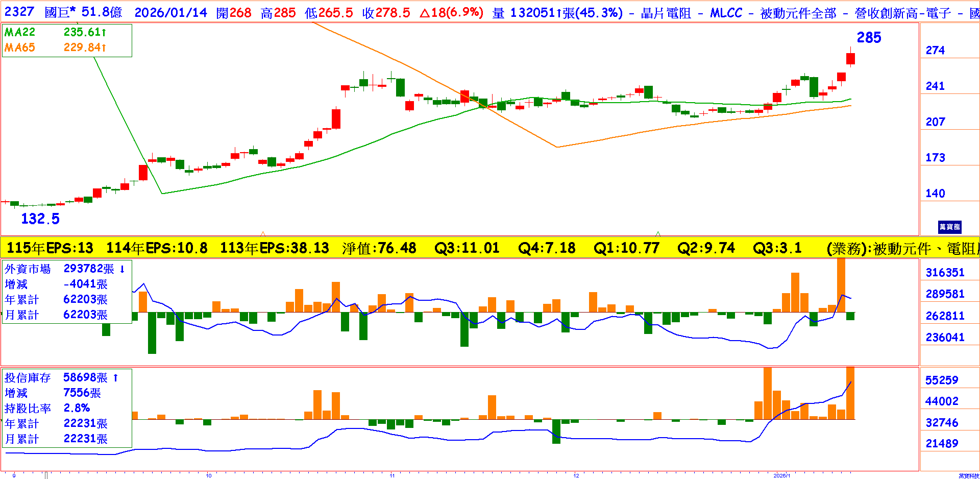The width and height of the screenshot is (980, 479).
Task: Click the tallest orange foreign investor bar
Action: click(841, 285)
